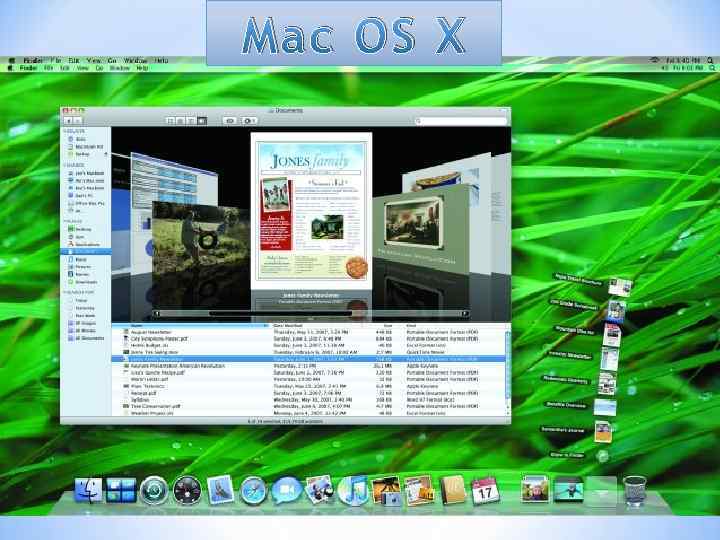Click the Wi-Fi status icon in menu bar
The height and width of the screenshot is (540, 720).
pyautogui.click(x=655, y=60)
